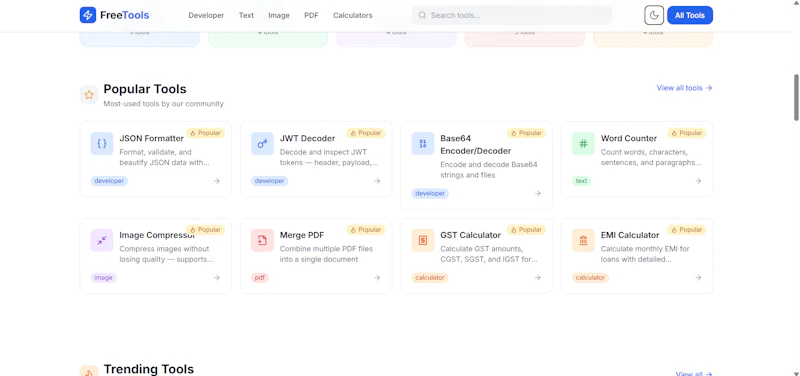
Task: Click the Popular badge on Merge PDF
Action: tap(366, 230)
